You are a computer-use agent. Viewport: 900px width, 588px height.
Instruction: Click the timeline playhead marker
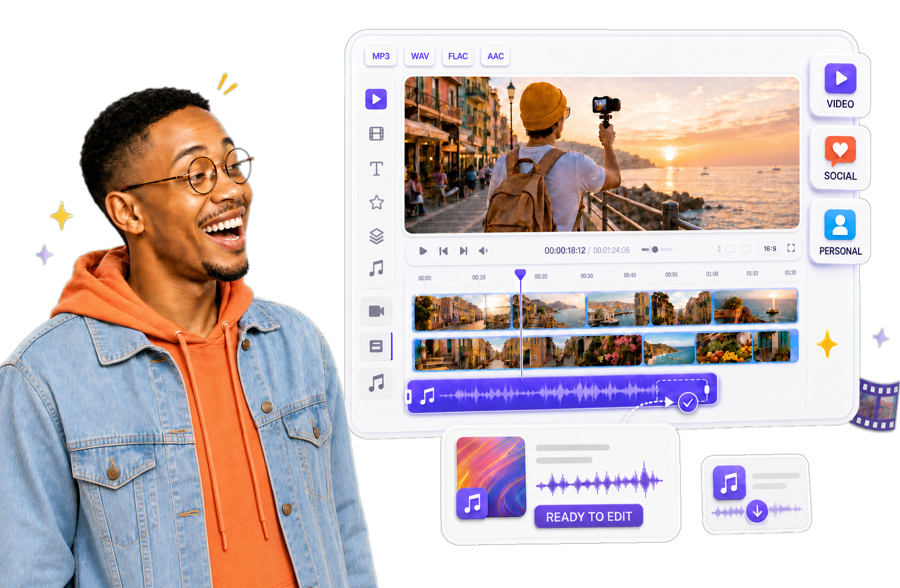coord(520,274)
